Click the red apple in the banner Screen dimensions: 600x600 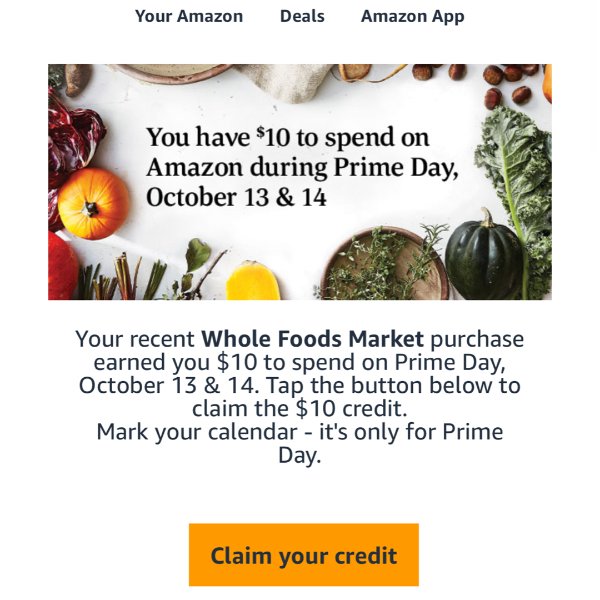tap(62, 266)
